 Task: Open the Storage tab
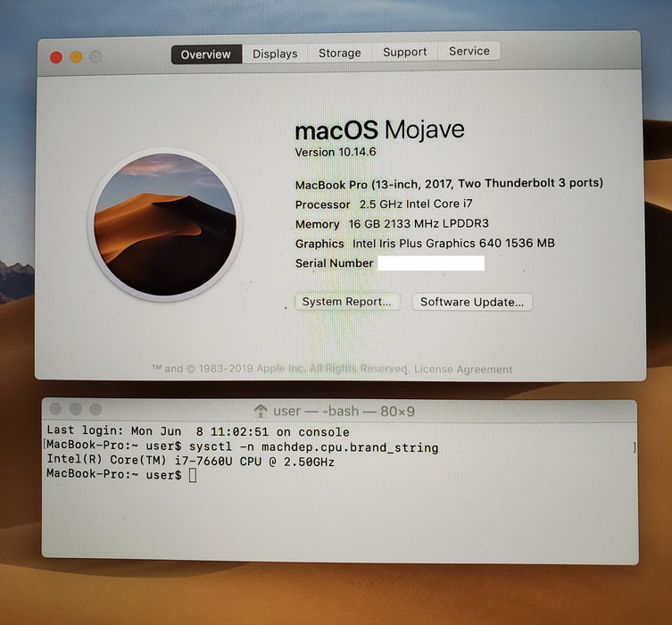(339, 53)
